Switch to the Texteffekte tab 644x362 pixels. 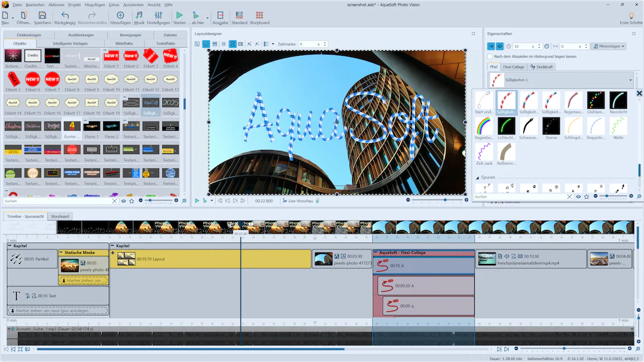[165, 43]
